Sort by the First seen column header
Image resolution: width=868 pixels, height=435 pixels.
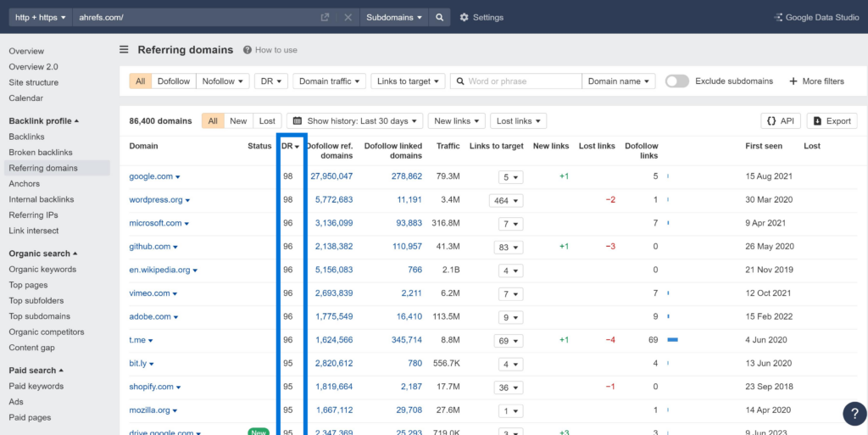pyautogui.click(x=764, y=146)
